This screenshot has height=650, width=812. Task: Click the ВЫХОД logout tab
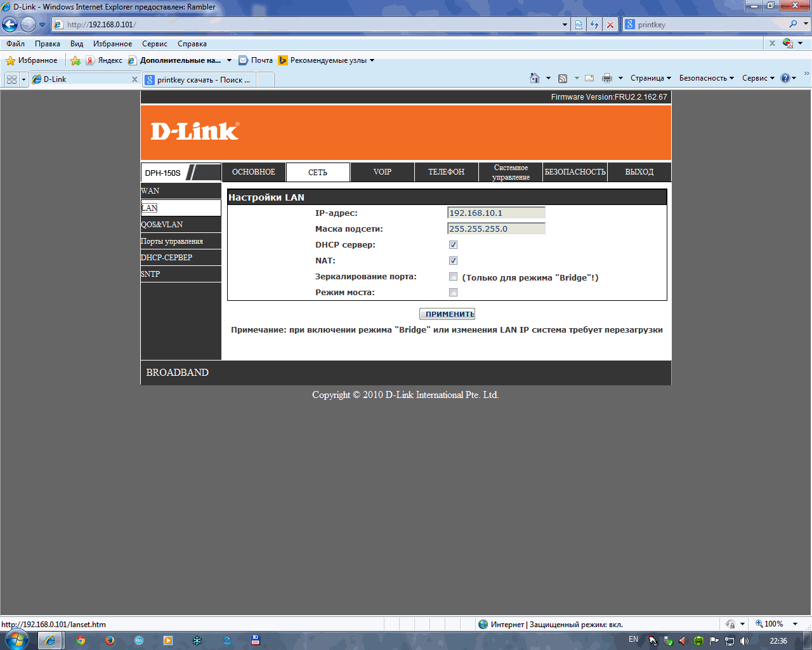tap(639, 172)
